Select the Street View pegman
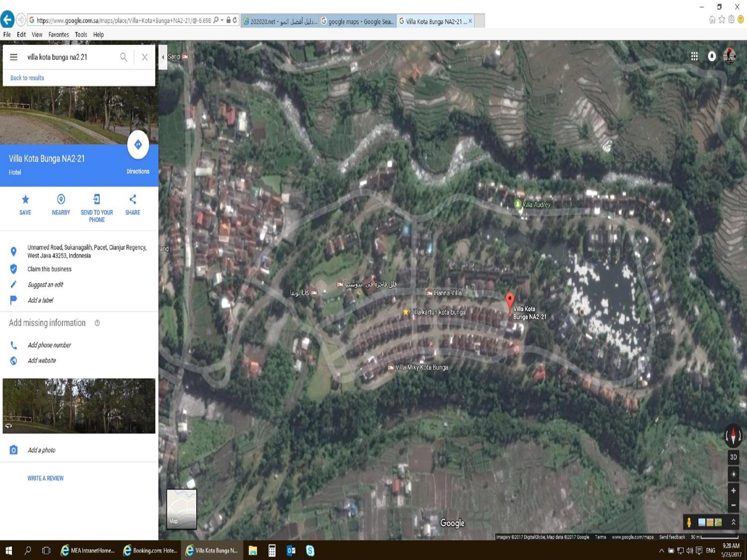 tap(689, 522)
